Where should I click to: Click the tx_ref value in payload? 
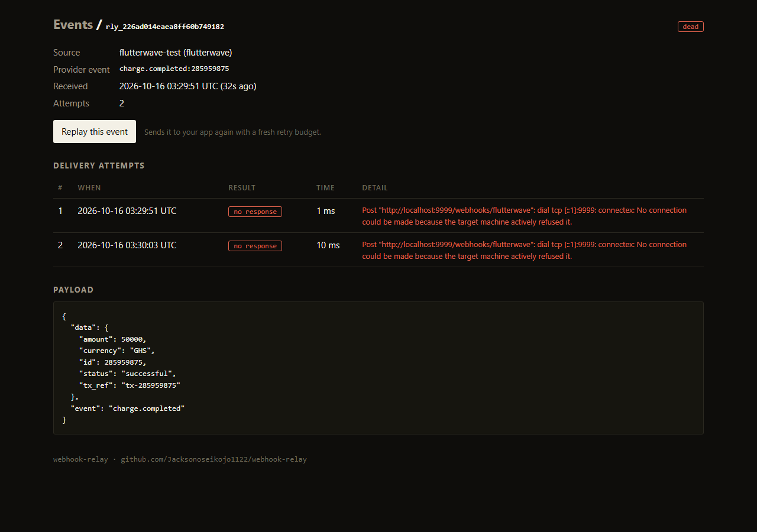151,385
